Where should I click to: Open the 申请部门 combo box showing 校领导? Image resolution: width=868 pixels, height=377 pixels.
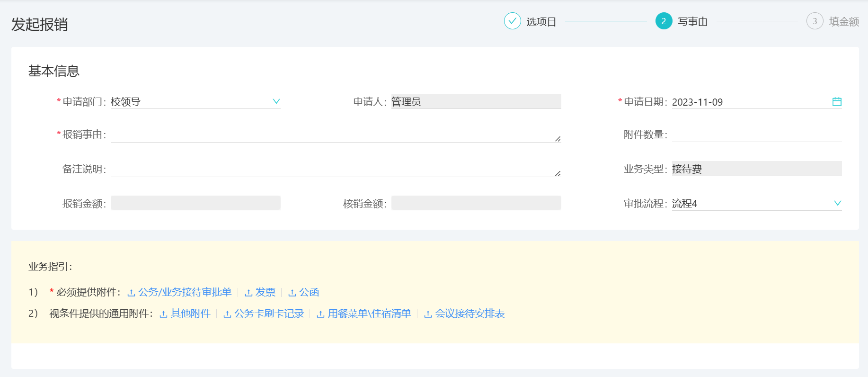point(195,101)
